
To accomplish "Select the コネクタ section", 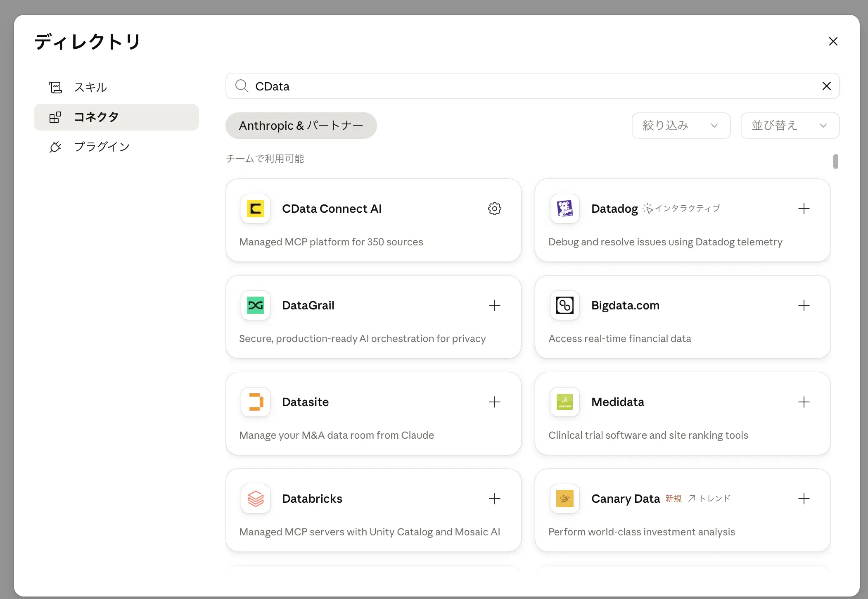I will 116,117.
